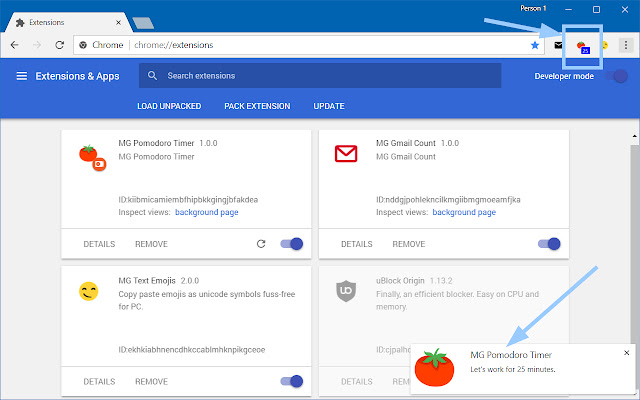
Task: Open DETAILS for MG Text Emojis
Action: tap(99, 382)
